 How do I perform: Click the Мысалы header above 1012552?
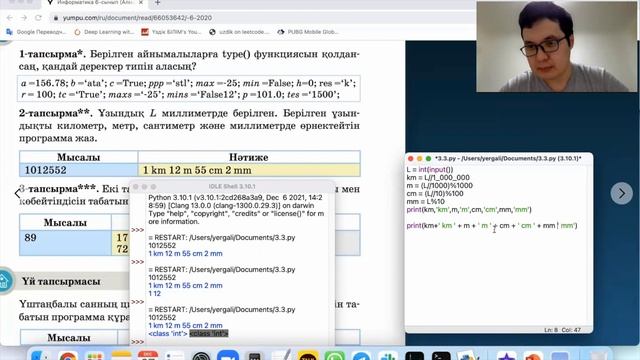click(78, 157)
